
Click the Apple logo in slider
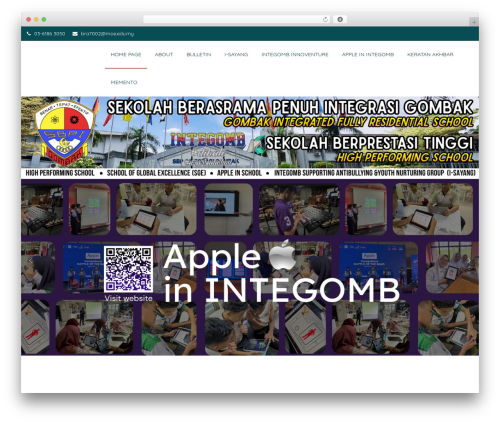pyautogui.click(x=283, y=255)
